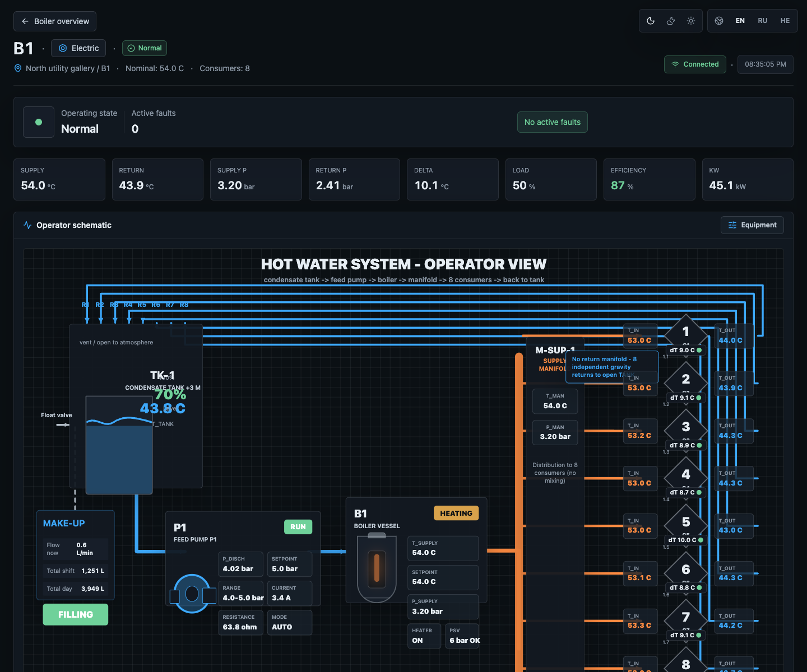807x672 pixels.
Task: Click consumer diamond number 1
Action: tap(685, 332)
